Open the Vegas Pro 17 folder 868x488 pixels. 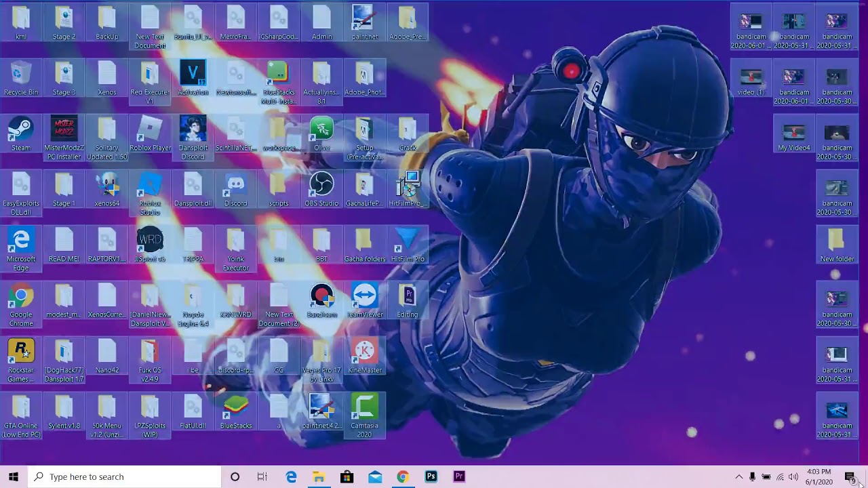[x=321, y=361]
